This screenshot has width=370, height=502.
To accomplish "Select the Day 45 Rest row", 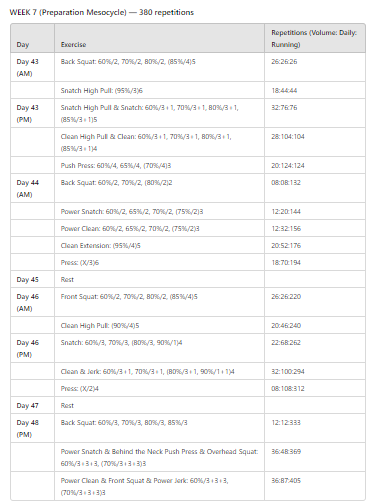I will tap(188, 279).
